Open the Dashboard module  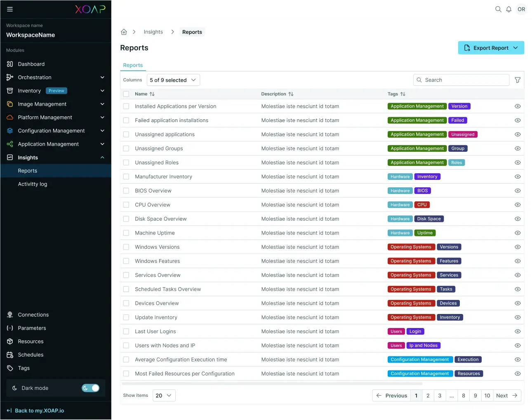click(x=31, y=64)
